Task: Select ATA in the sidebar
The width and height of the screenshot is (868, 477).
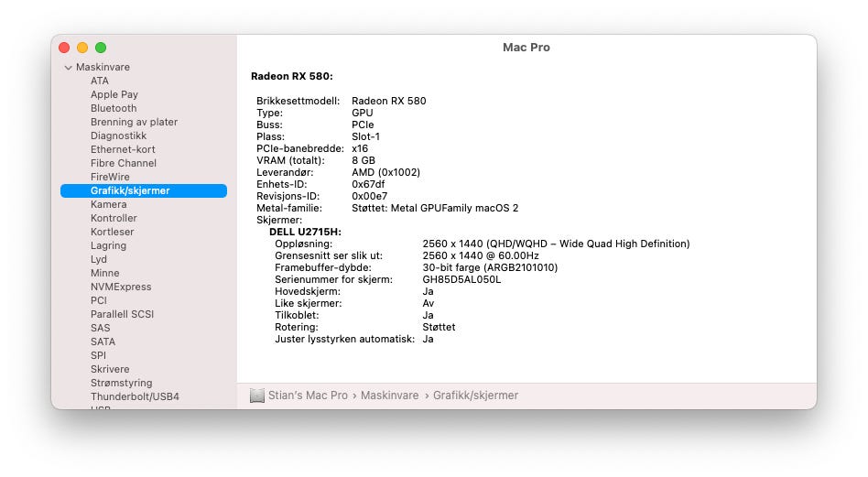Action: coord(100,81)
